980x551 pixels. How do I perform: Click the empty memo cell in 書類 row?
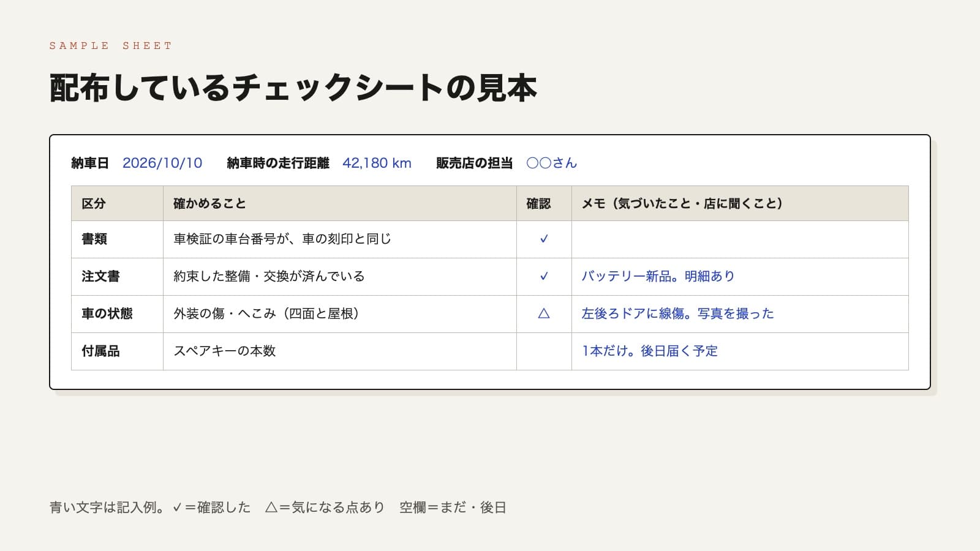pos(740,239)
